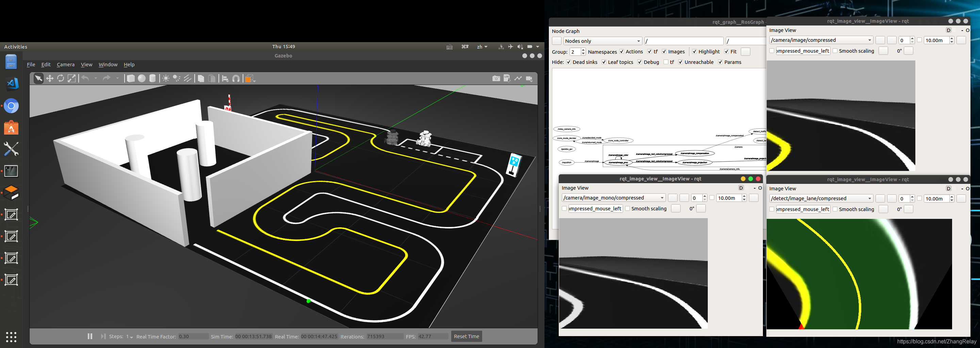The width and height of the screenshot is (980, 348).
Task: Add a spot light in Gazebo
Action: point(177,78)
